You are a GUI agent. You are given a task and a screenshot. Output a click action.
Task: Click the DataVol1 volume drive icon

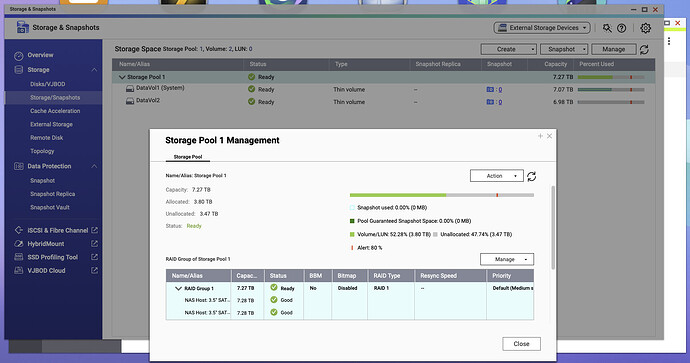[x=129, y=89]
